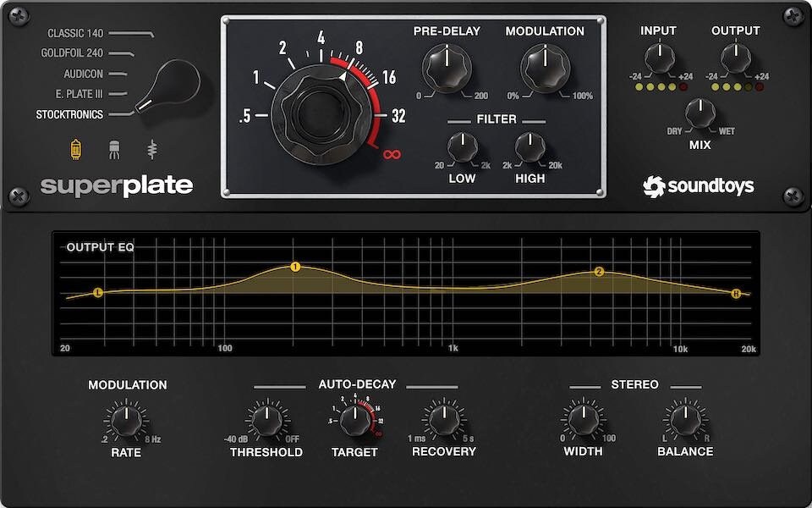Screen dimensions: 812x508
Task: Select the tube preamp icon
Action: pos(75,149)
